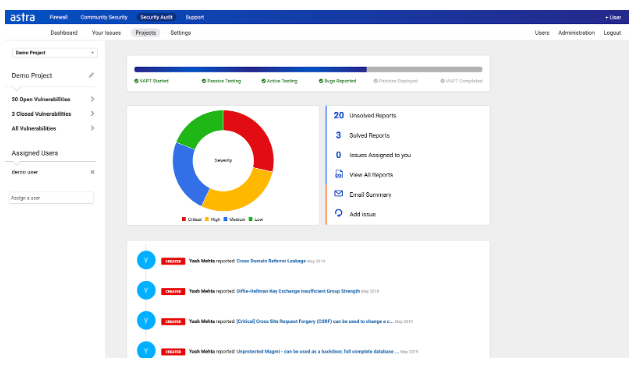The width and height of the screenshot is (644, 371).
Task: Open the Unprotected Magmi report link
Action: [317, 351]
